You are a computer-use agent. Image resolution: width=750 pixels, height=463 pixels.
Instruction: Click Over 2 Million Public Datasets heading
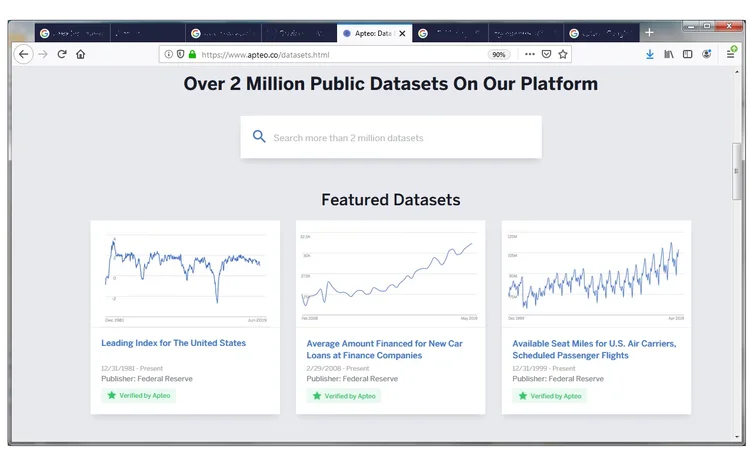pyautogui.click(x=391, y=84)
